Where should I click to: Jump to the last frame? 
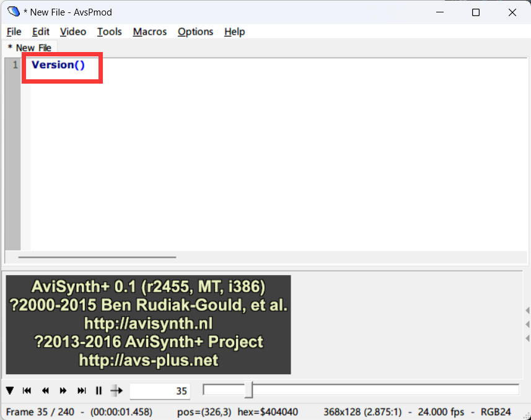tap(82, 390)
